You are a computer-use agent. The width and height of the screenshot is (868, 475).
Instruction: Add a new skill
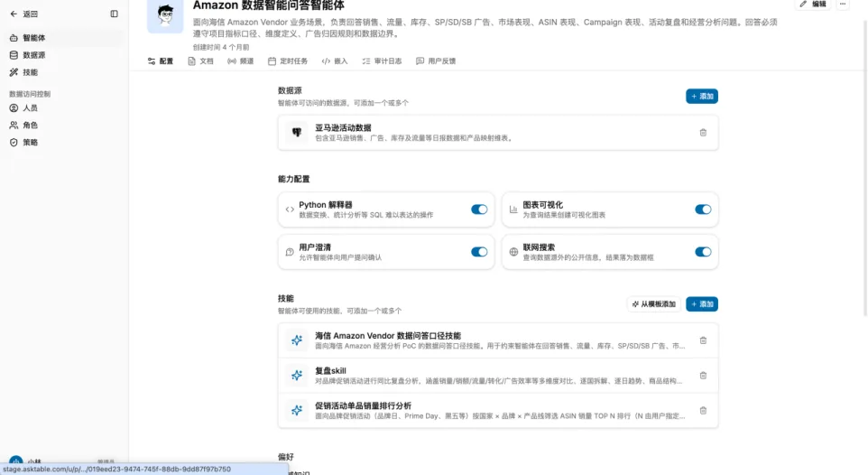(702, 304)
